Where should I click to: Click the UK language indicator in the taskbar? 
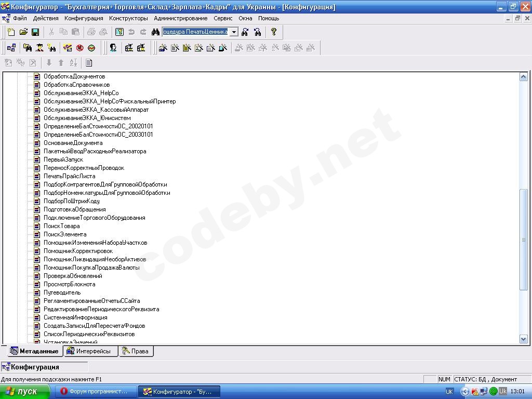tap(449, 392)
